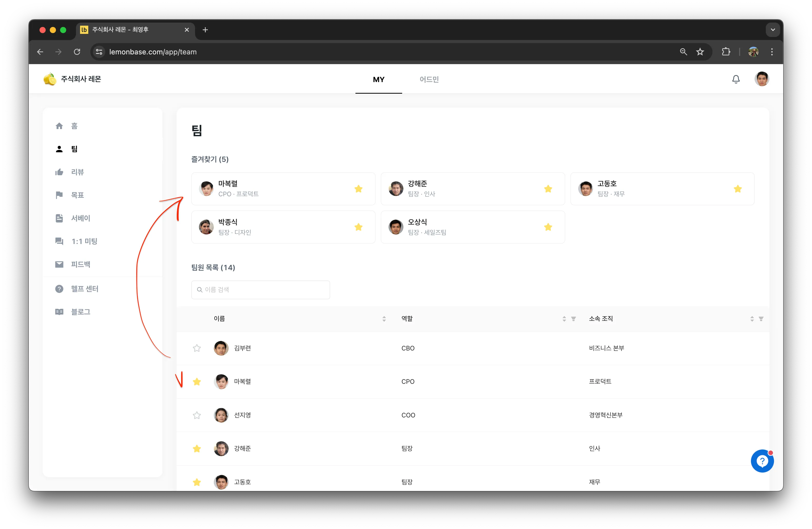Open the blue help chat widget
This screenshot has width=812, height=529.
click(762, 461)
